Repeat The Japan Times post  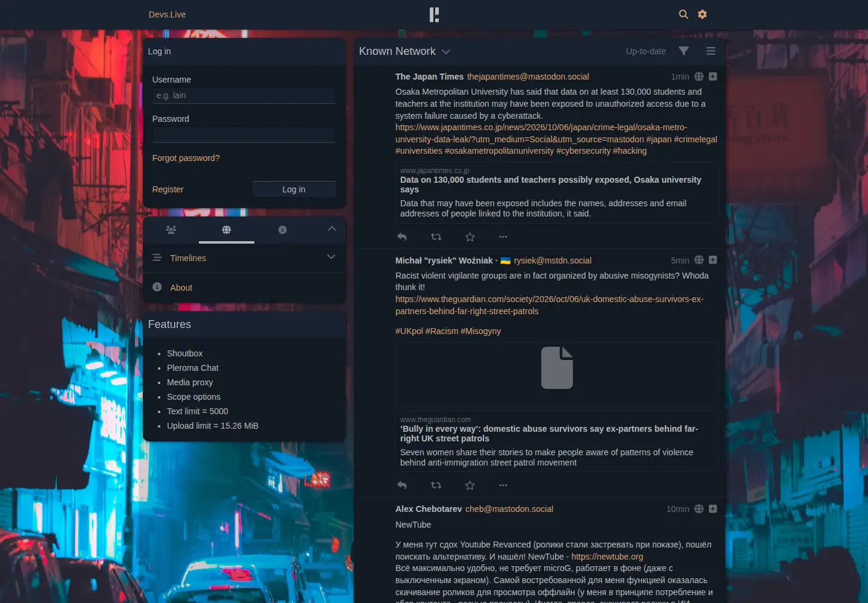(x=436, y=237)
